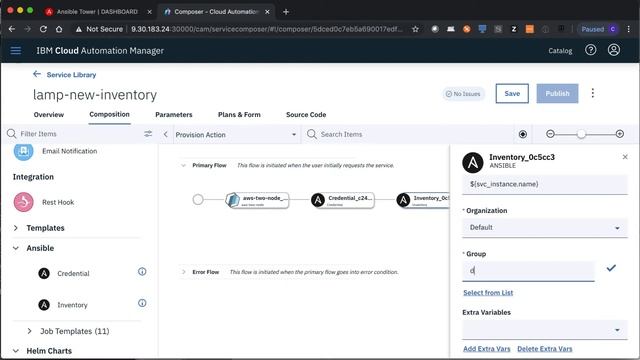Zoom in with the plus icon
The height and width of the screenshot is (360, 640).
point(620,134)
